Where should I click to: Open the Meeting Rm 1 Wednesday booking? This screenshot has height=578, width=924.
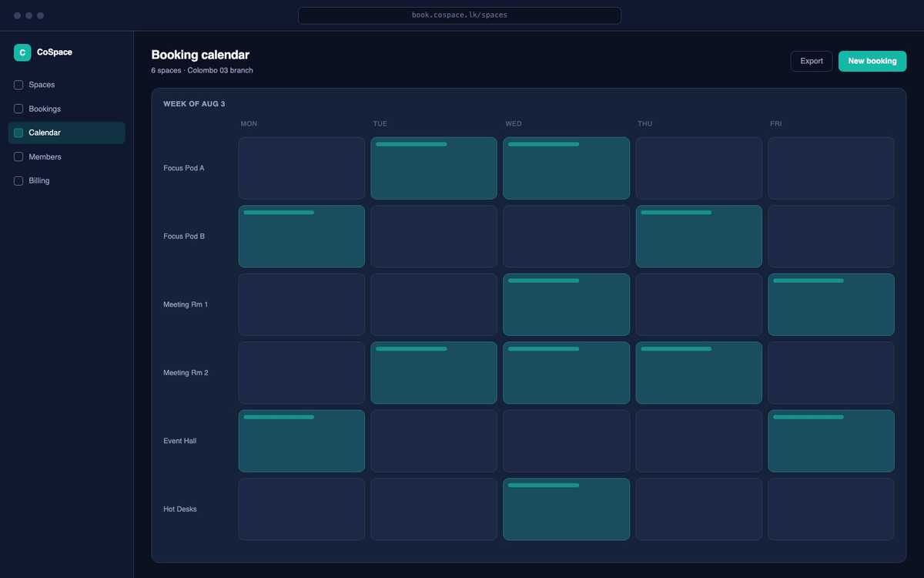[x=567, y=304]
